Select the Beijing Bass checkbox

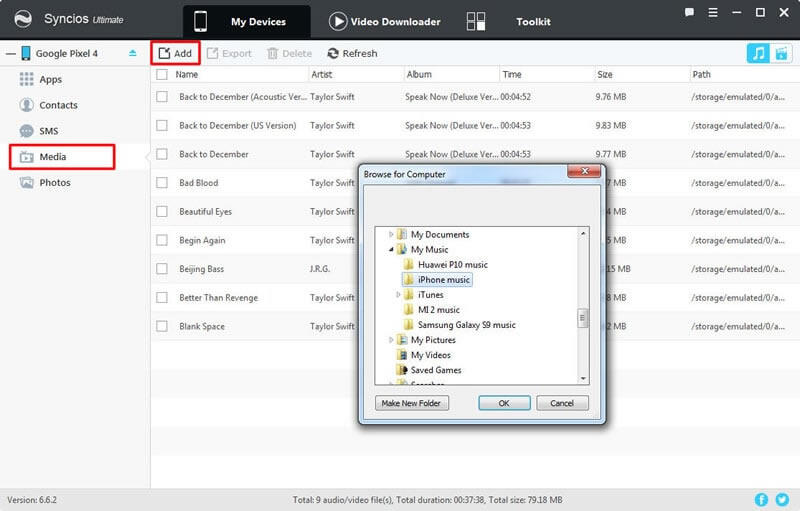click(161, 269)
